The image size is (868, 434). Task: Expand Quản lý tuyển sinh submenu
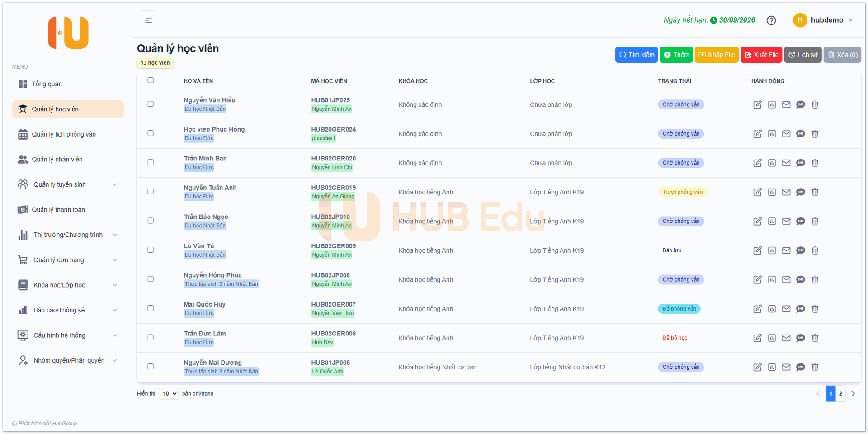(x=68, y=184)
